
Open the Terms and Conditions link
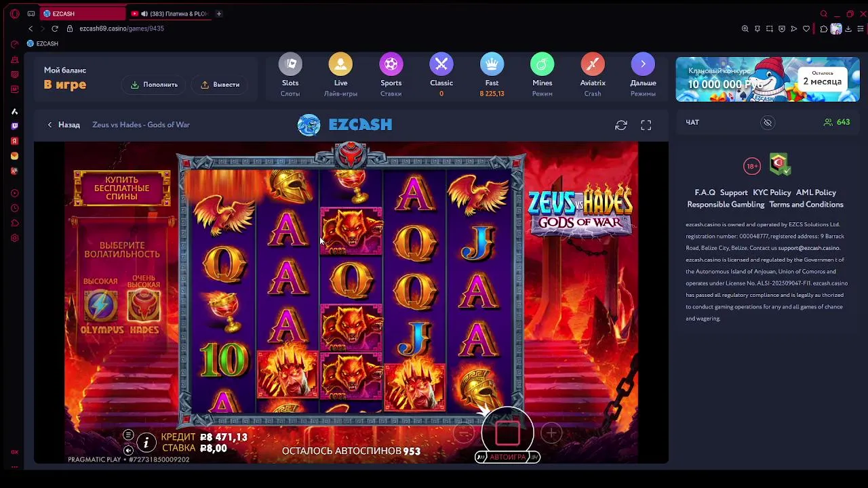coord(806,205)
